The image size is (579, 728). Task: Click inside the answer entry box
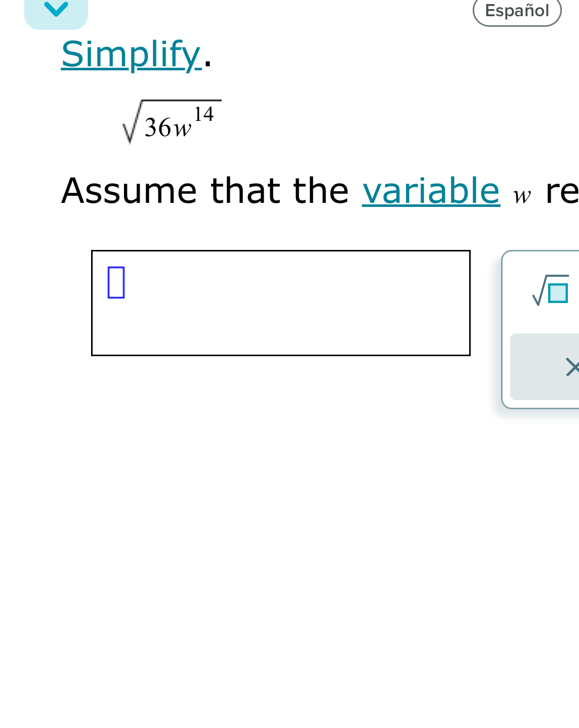[281, 302]
